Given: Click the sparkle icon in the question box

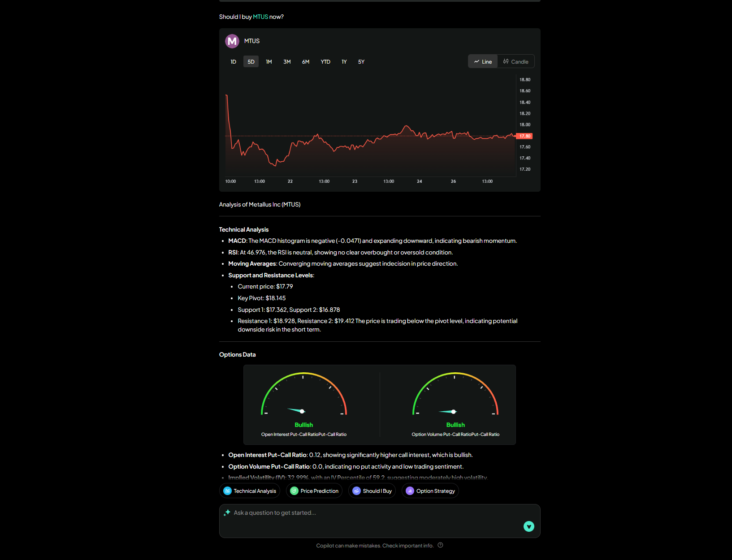Looking at the screenshot, I should tap(227, 513).
